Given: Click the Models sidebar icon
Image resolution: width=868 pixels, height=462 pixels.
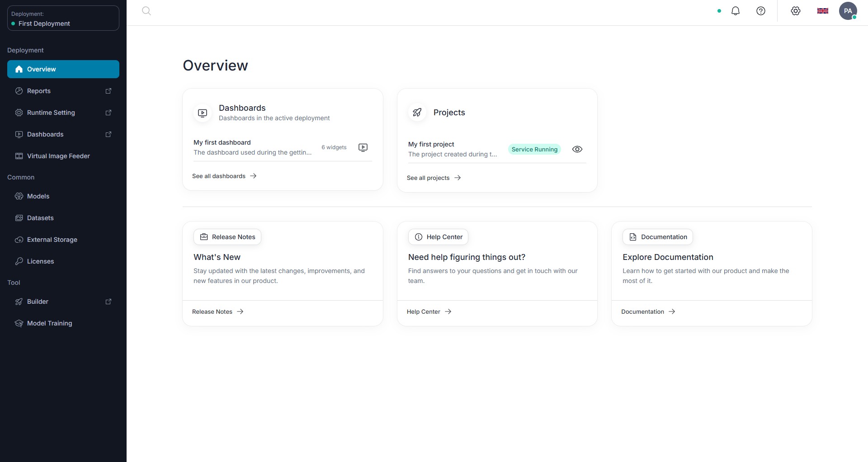Looking at the screenshot, I should (x=19, y=196).
